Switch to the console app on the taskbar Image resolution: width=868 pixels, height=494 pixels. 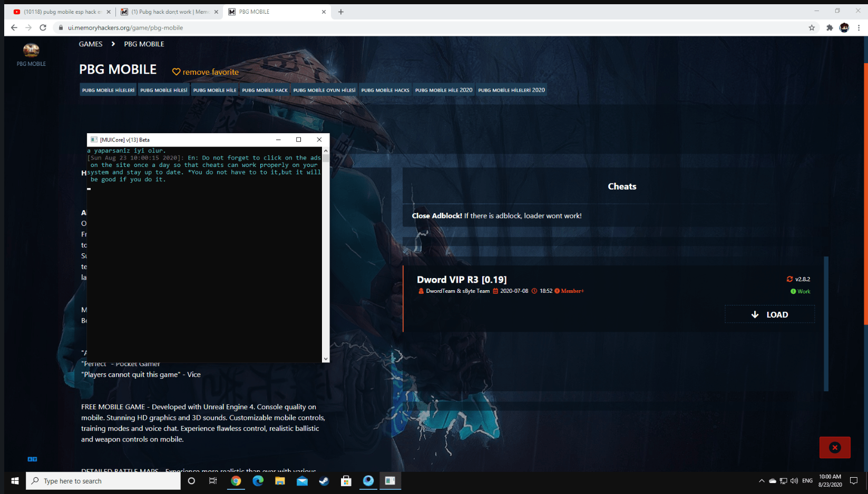click(x=390, y=481)
